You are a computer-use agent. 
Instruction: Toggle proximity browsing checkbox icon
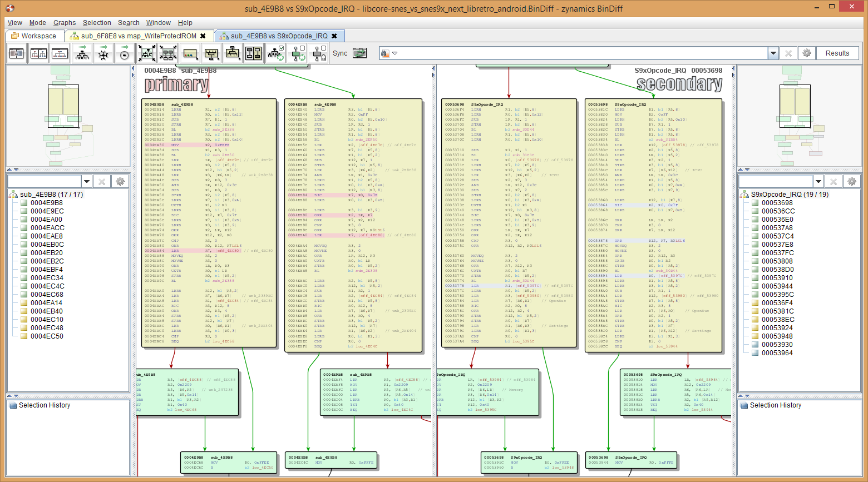297,53
